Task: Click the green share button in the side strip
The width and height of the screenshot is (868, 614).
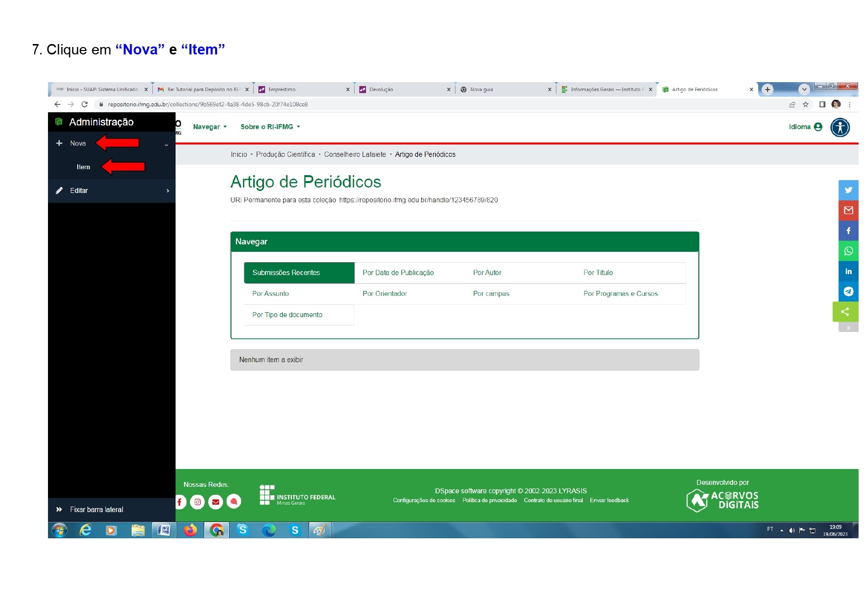Action: click(845, 312)
